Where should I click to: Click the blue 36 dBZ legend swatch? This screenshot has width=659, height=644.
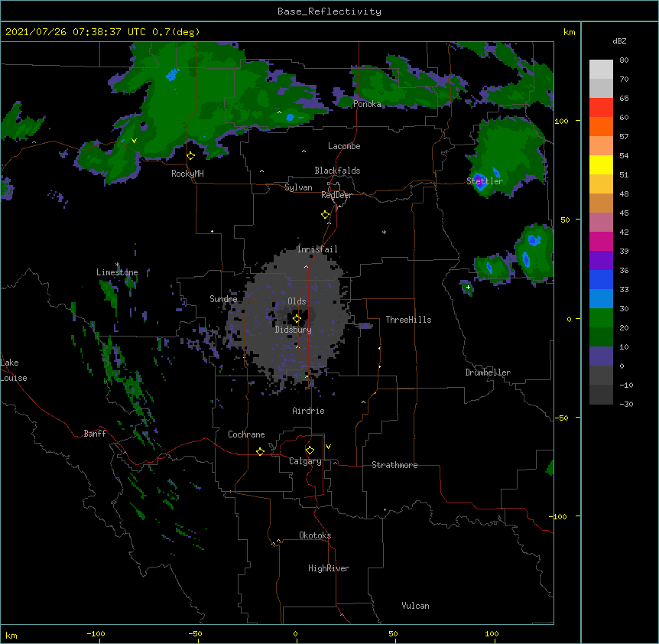[601, 279]
